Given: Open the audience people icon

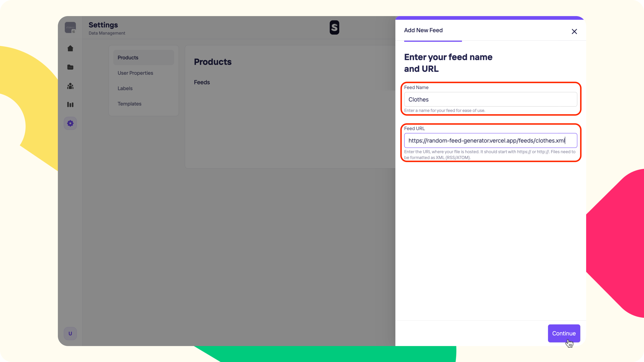Looking at the screenshot, I should (x=70, y=86).
